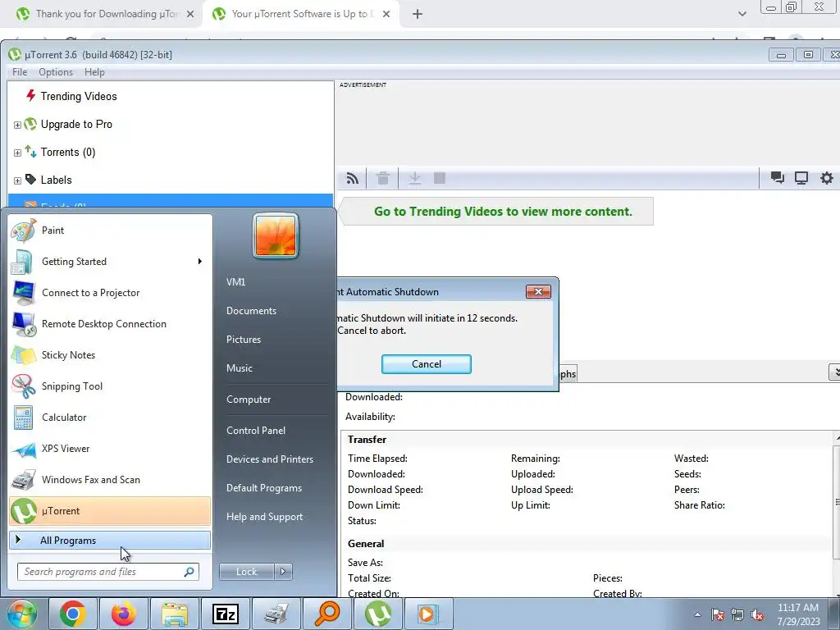This screenshot has width=840, height=630.
Task: Expand the Torrents (0) node
Action: 17,153
